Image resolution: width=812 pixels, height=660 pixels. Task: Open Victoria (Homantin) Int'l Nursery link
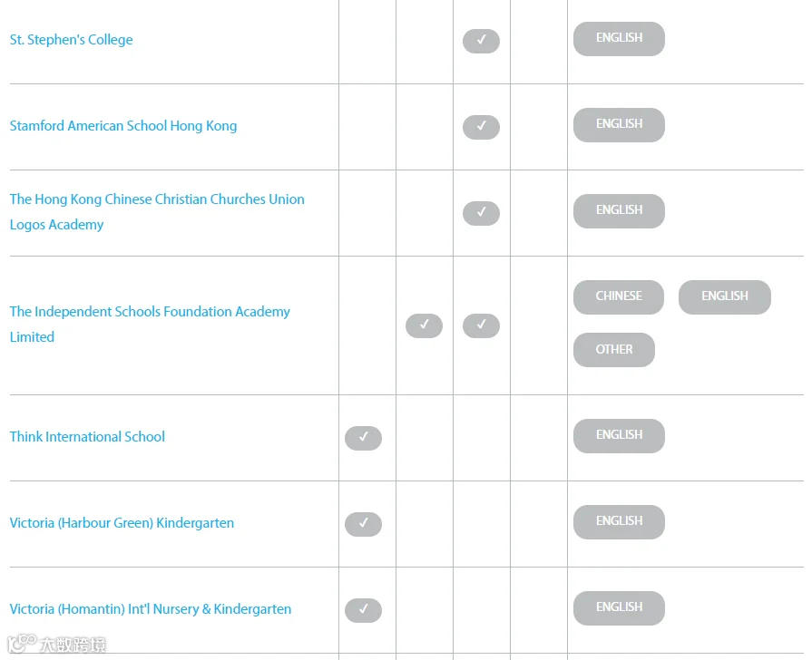[151, 608]
